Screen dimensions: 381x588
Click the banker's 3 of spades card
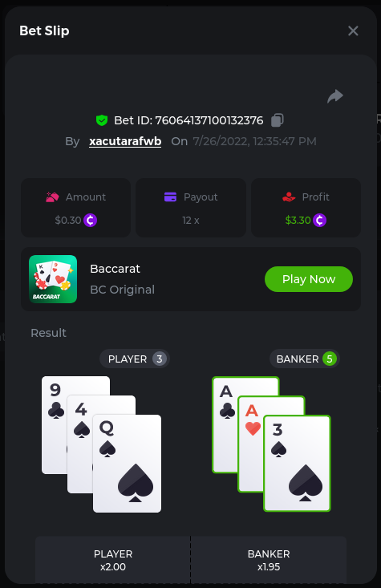[x=297, y=464]
